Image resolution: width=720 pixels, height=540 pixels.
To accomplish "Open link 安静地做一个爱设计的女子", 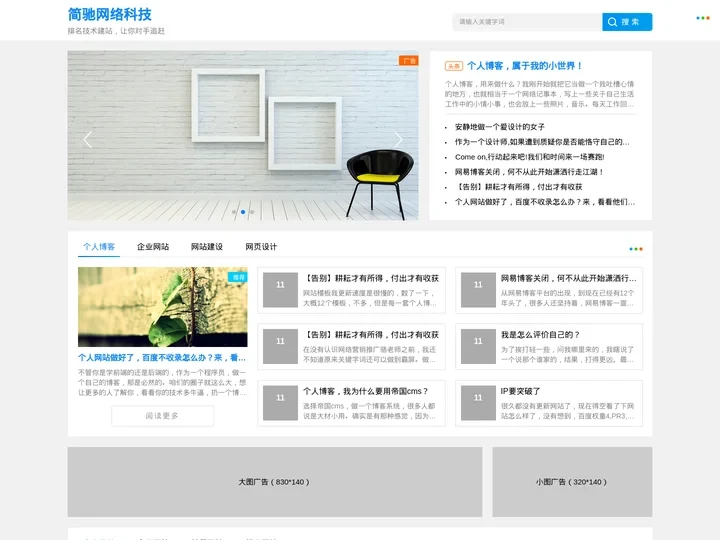I will pos(500,127).
